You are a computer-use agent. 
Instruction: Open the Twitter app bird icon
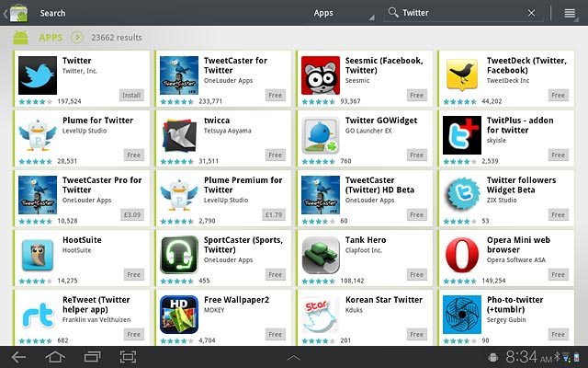[38, 75]
